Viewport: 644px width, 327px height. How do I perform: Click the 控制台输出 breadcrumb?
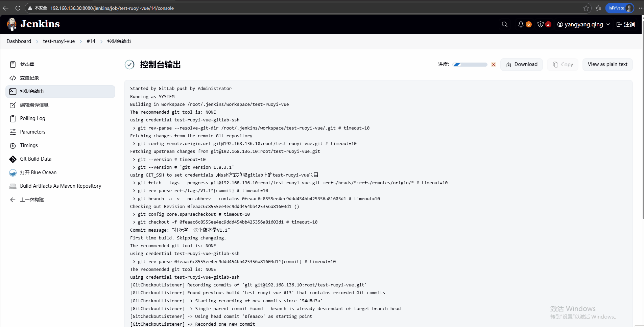coord(119,41)
